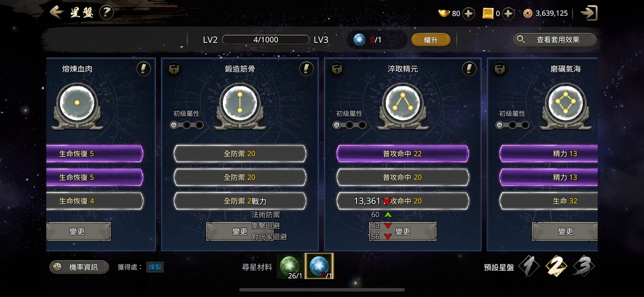The width and height of the screenshot is (644, 297).
Task: Select preset star chart 2
Action: point(556,267)
